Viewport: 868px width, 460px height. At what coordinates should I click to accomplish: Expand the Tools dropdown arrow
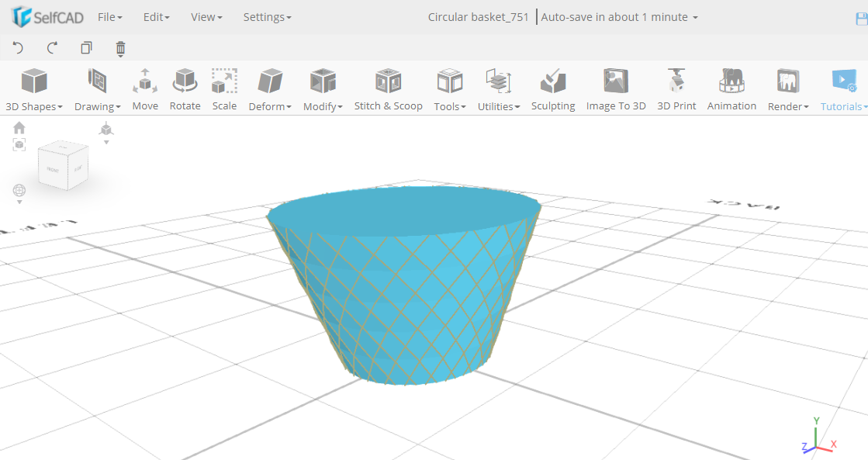pos(463,107)
